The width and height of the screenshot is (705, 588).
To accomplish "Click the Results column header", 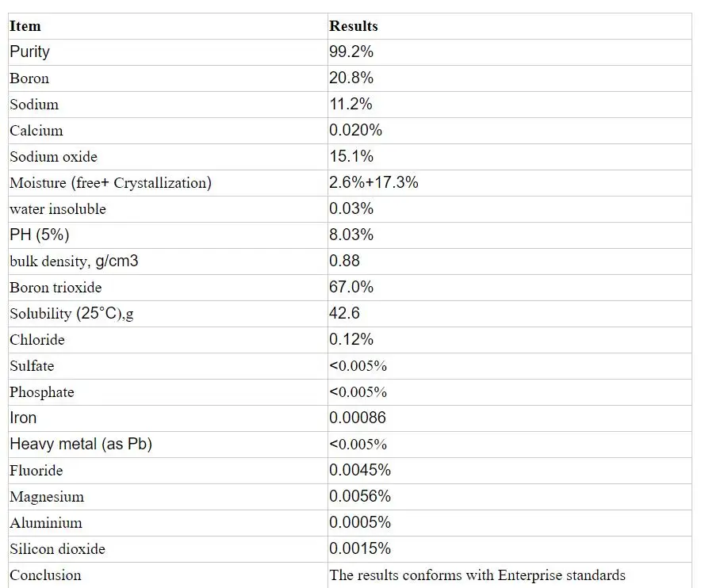I will tap(354, 26).
